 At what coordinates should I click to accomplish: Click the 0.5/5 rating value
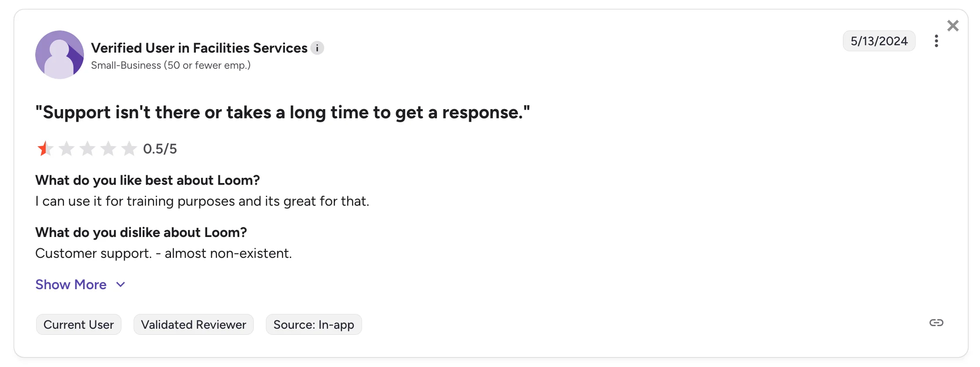point(160,148)
